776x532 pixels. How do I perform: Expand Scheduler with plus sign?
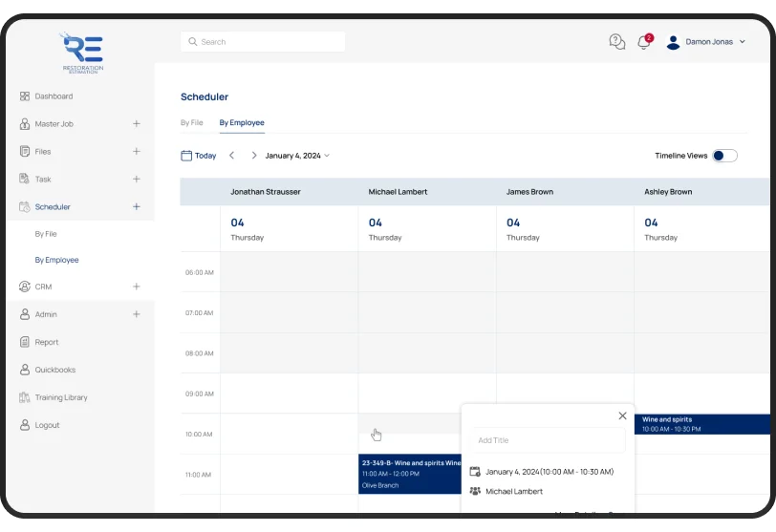(137, 206)
